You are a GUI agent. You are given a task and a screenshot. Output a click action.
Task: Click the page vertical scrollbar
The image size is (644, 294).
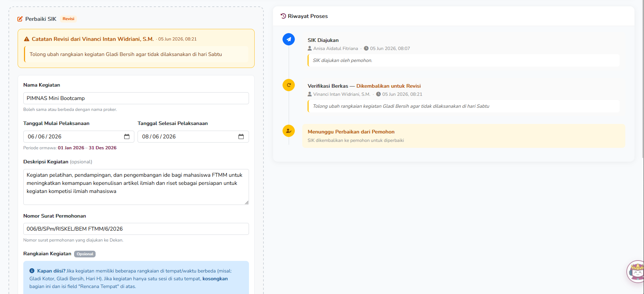coord(643,79)
